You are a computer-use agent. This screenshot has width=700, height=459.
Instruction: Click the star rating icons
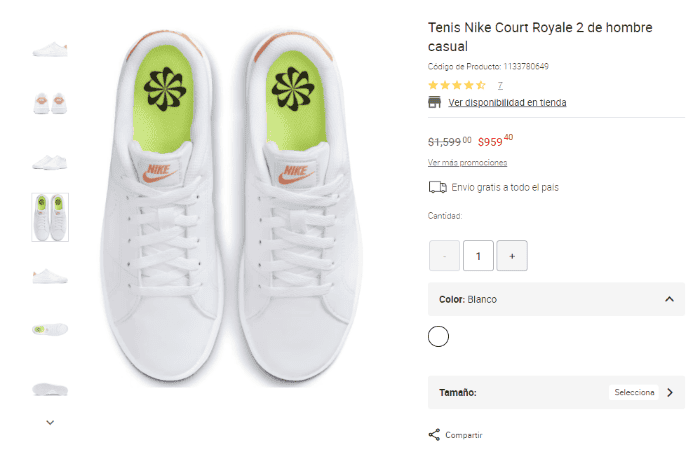(x=457, y=85)
